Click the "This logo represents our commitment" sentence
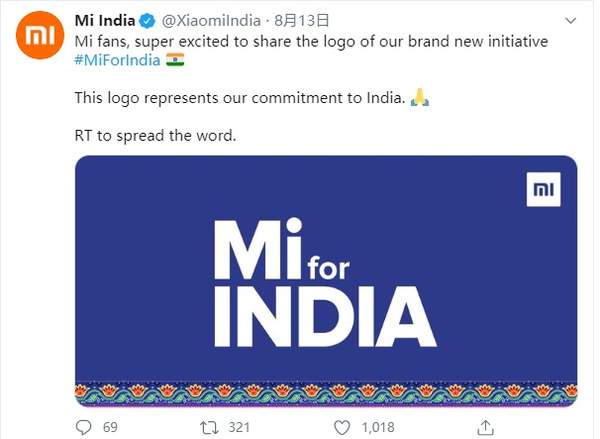Screen dimensions: 600x439 [x=240, y=98]
